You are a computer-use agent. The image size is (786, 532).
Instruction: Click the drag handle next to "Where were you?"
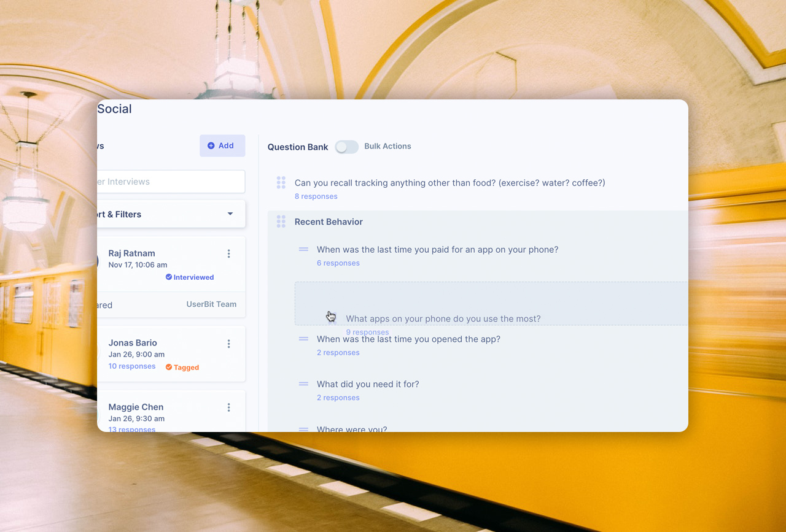[x=303, y=430]
